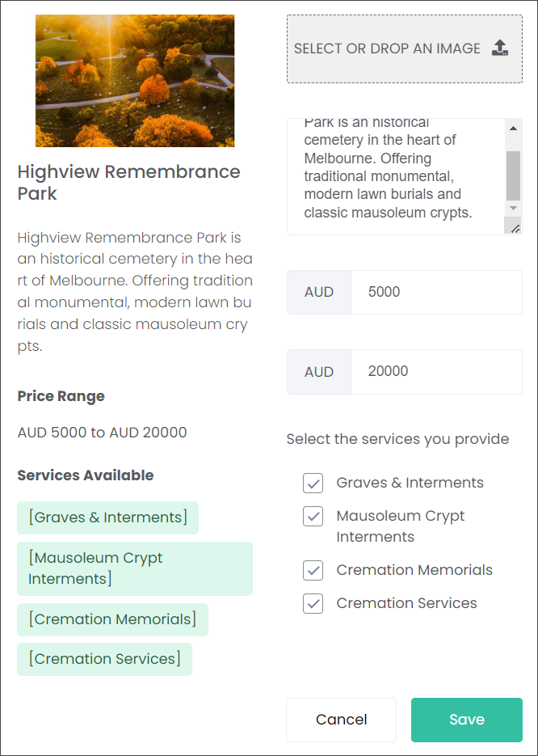Click the upload icon in image dropzone
This screenshot has width=538, height=756.
click(x=500, y=48)
